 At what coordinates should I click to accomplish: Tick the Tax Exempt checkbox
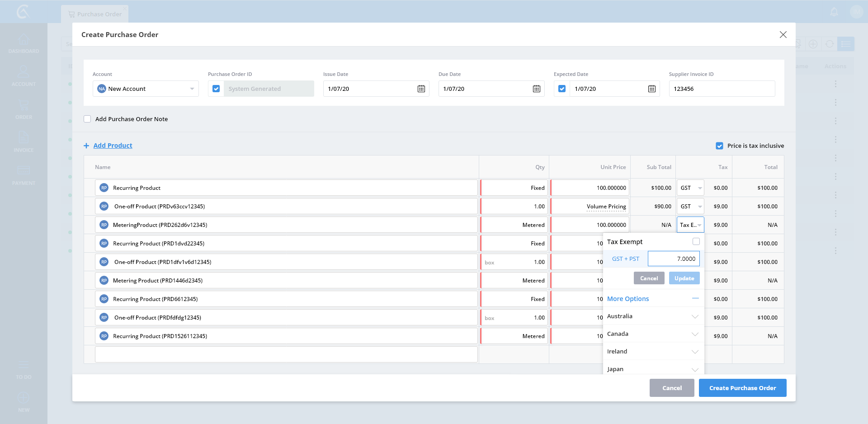point(696,241)
